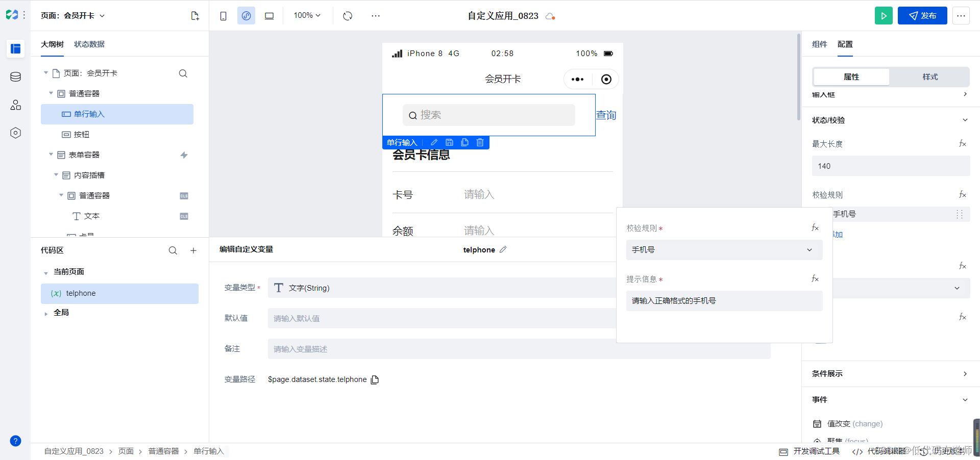Switch to desktop device preview
Viewport: 980px width, 460px height.
pyautogui.click(x=269, y=16)
